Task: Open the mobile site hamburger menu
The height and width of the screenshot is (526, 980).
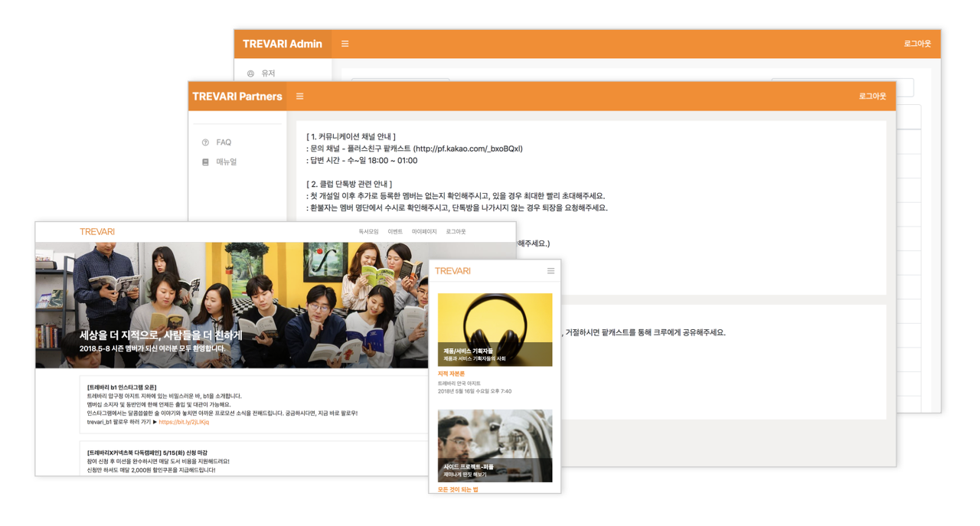Action: coord(550,271)
